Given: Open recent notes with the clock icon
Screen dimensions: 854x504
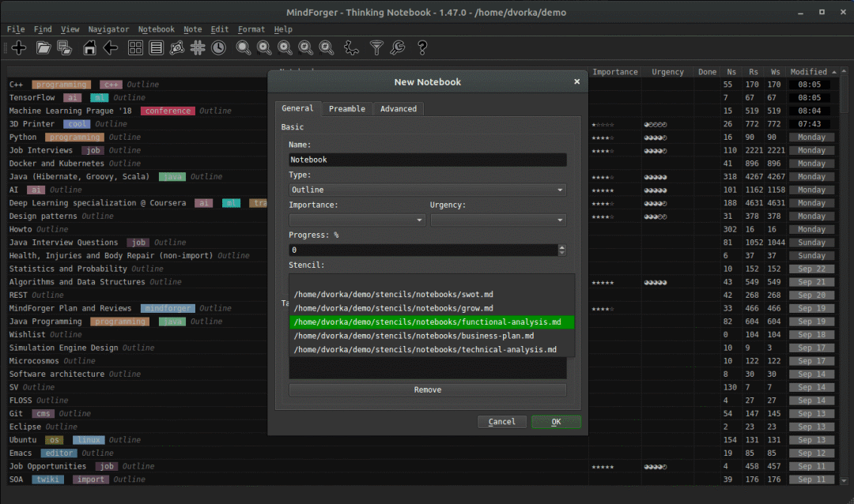Looking at the screenshot, I should 217,48.
